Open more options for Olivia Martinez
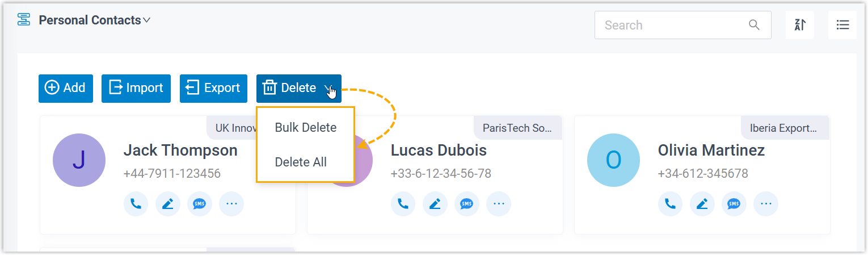Screen dimensions: 868x255 [x=765, y=203]
